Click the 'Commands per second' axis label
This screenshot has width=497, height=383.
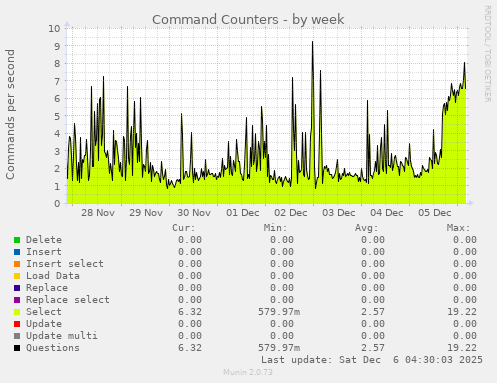[x=10, y=114]
